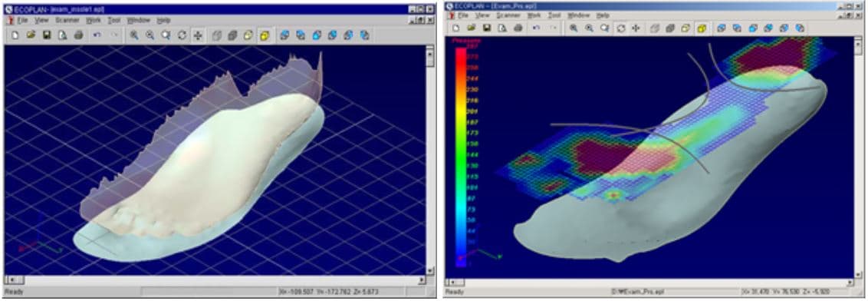The height and width of the screenshot is (301, 868).
Task: Click the last blue cube view icon in the Exam_Prs window
Action: (x=799, y=28)
